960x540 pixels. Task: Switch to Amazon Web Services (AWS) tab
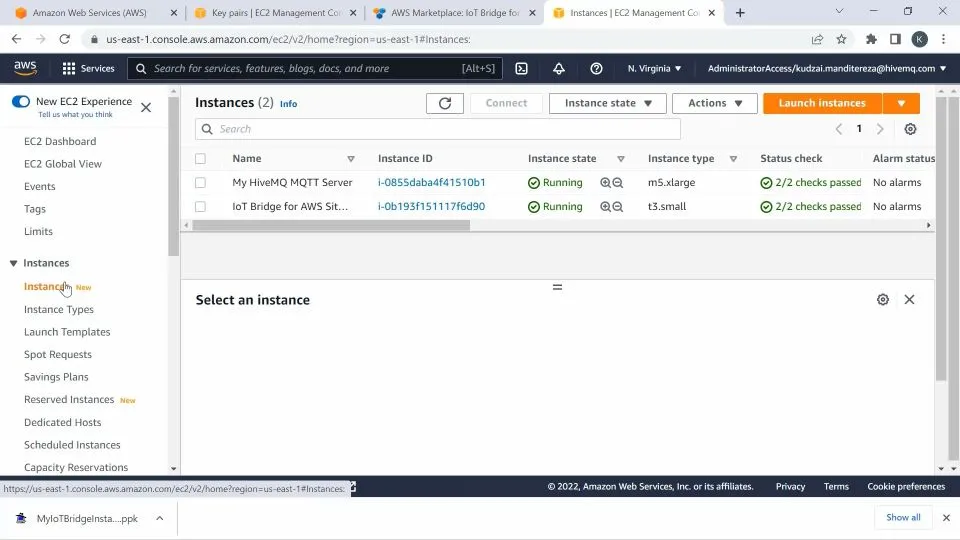pos(89,13)
